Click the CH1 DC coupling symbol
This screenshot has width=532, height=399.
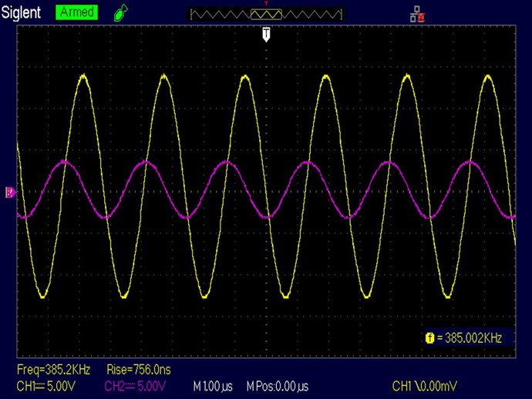coord(40,385)
